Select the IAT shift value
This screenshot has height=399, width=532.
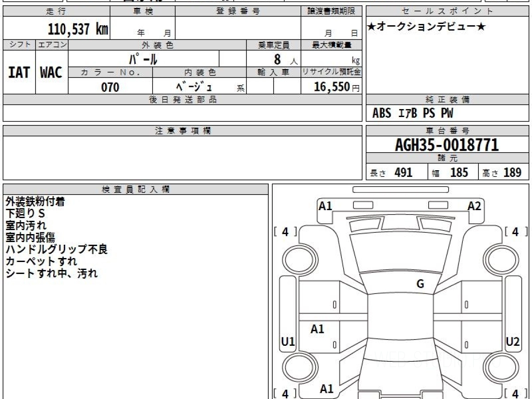click(19, 72)
